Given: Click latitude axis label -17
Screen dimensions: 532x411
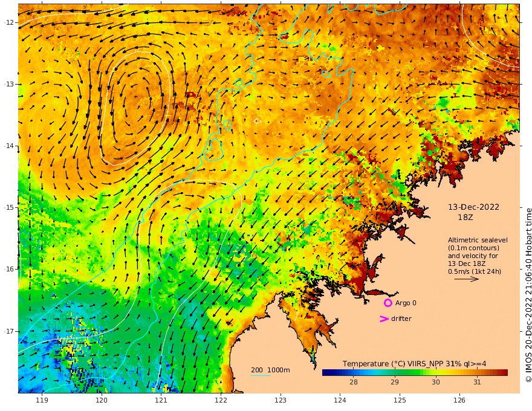Looking at the screenshot, I should click(x=9, y=331).
